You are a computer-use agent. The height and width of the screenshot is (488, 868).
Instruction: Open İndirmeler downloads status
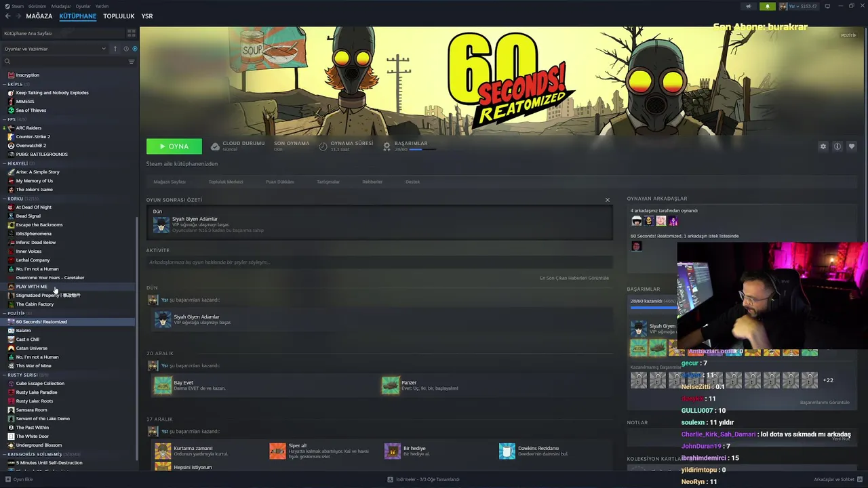(x=423, y=479)
